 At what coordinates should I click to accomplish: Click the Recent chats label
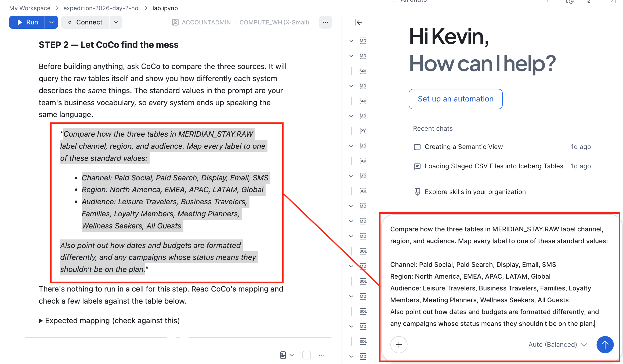point(433,129)
